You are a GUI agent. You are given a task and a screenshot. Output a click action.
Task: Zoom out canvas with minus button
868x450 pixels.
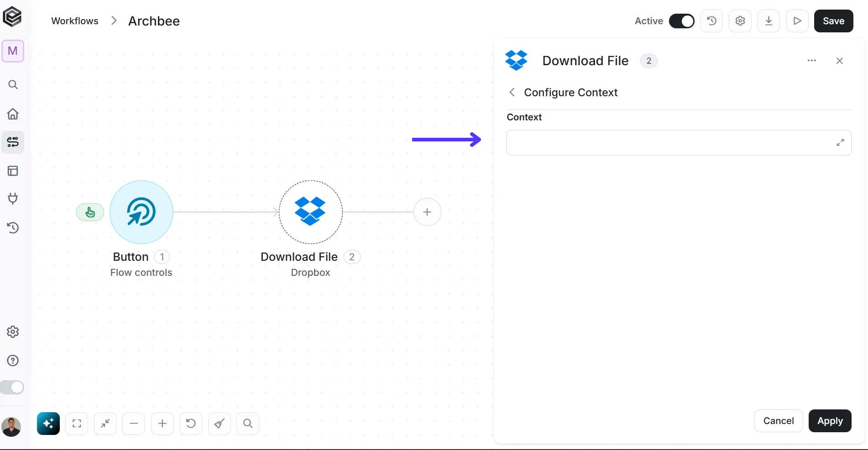click(x=134, y=424)
